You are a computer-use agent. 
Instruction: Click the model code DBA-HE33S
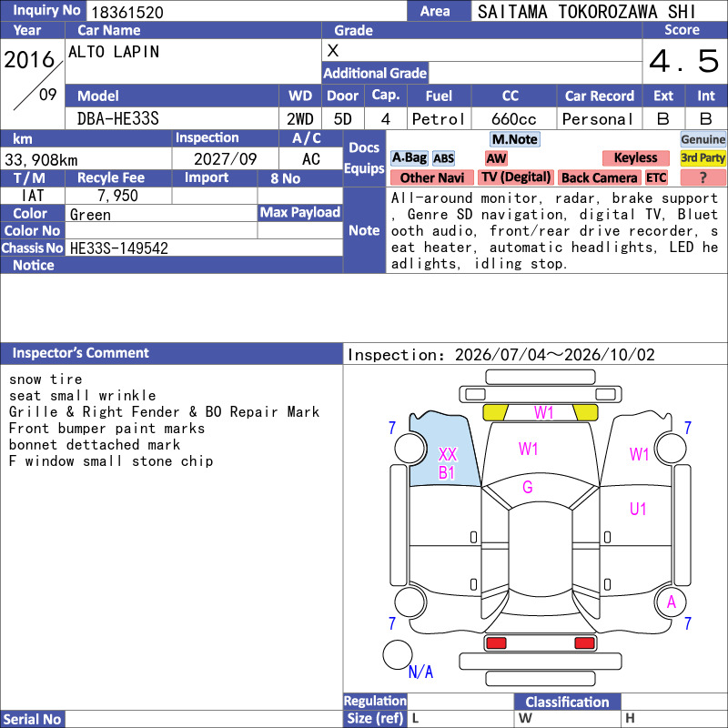pyautogui.click(x=118, y=119)
